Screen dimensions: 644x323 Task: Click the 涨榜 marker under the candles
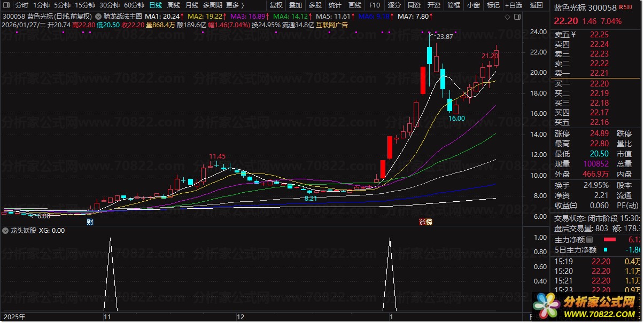pyautogui.click(x=425, y=222)
